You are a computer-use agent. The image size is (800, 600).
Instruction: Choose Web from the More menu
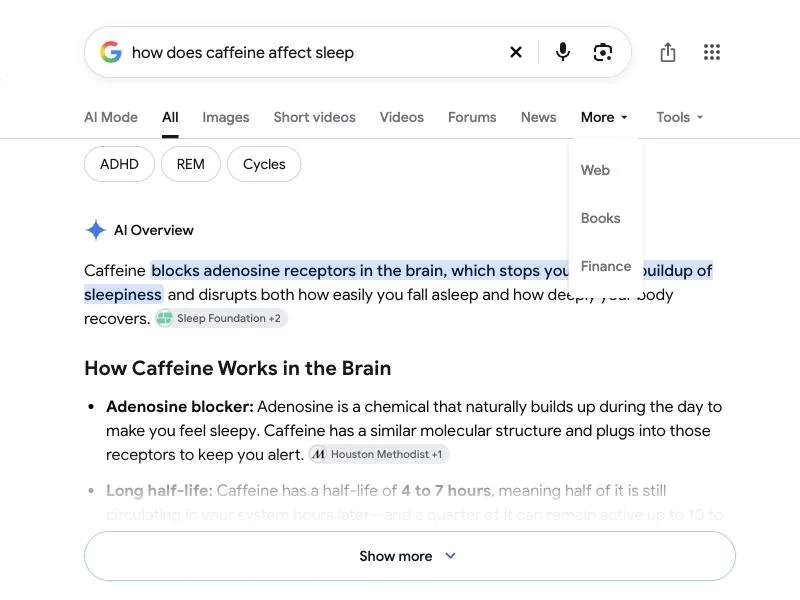pos(595,170)
